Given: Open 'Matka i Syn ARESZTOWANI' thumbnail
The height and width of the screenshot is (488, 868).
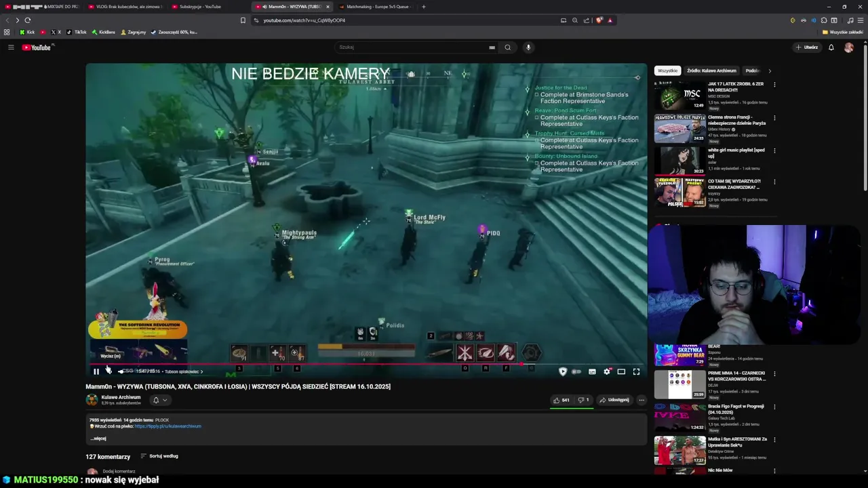Looking at the screenshot, I should 679,450.
